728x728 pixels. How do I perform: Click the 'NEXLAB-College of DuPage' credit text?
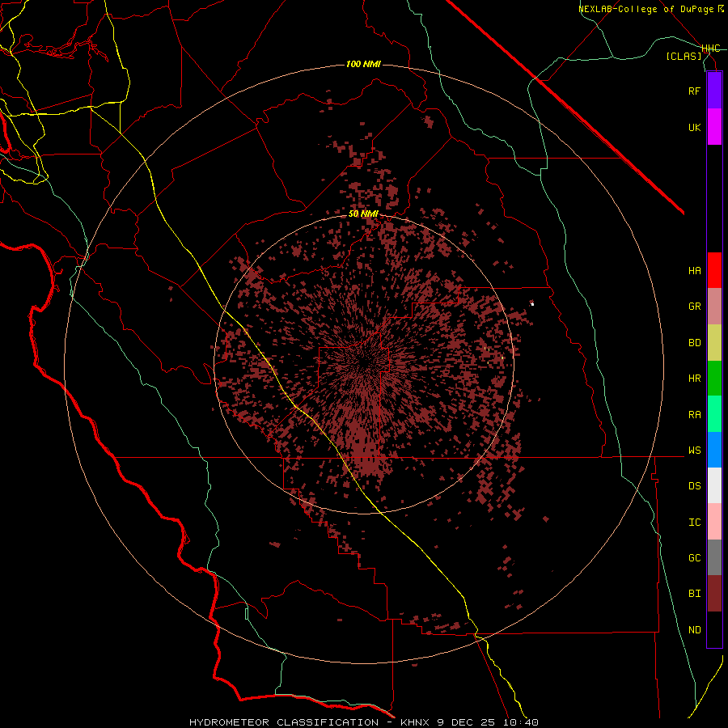646,9
